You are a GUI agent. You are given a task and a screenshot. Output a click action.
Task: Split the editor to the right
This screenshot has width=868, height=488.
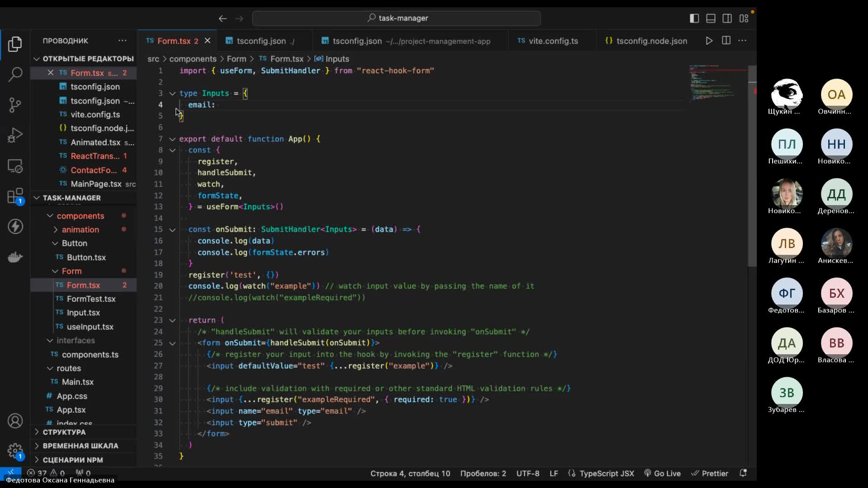[x=726, y=41]
